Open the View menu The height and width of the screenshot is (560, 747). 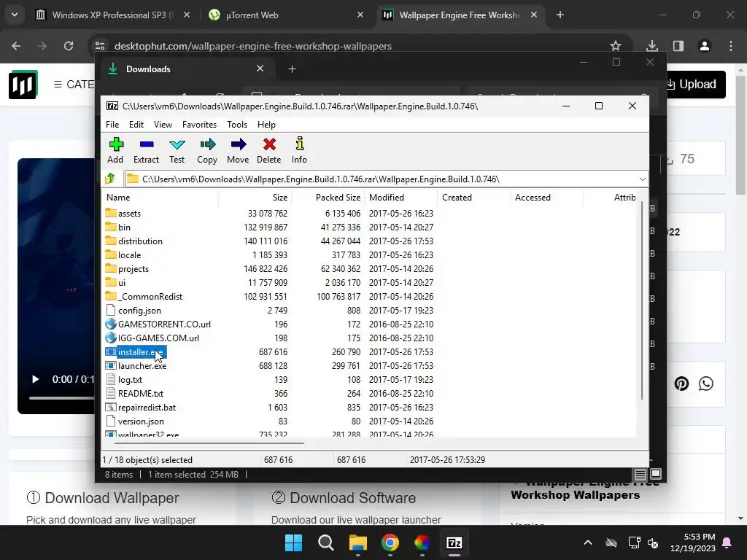pyautogui.click(x=163, y=124)
